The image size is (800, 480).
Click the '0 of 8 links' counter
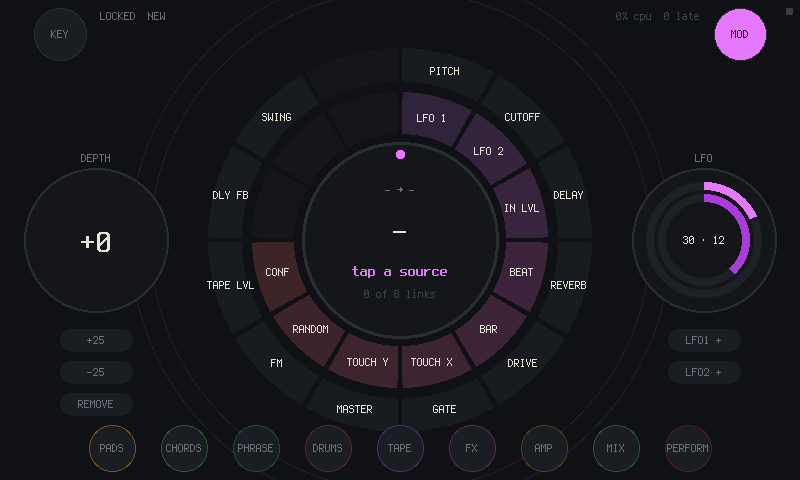pyautogui.click(x=399, y=294)
